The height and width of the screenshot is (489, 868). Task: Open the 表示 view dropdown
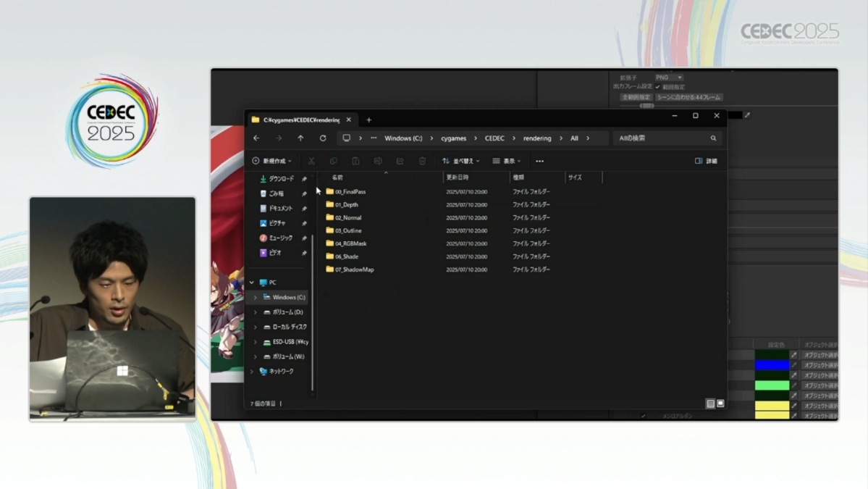click(507, 161)
